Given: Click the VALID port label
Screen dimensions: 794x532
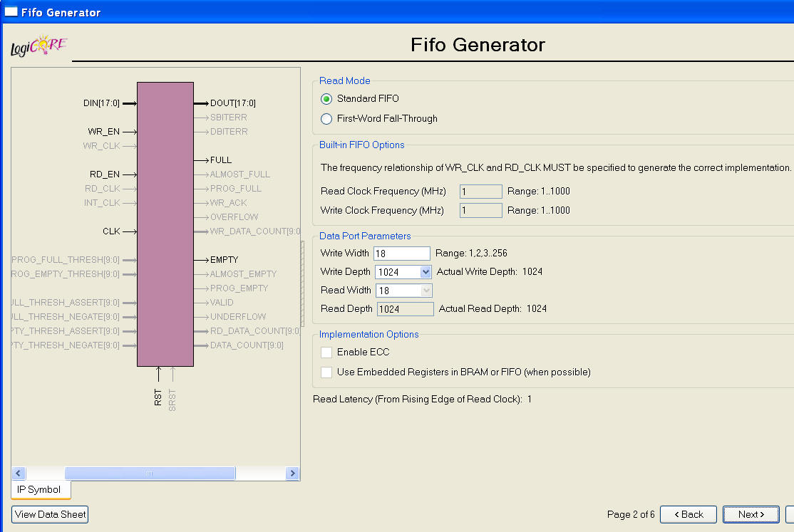Looking at the screenshot, I should coord(222,303).
